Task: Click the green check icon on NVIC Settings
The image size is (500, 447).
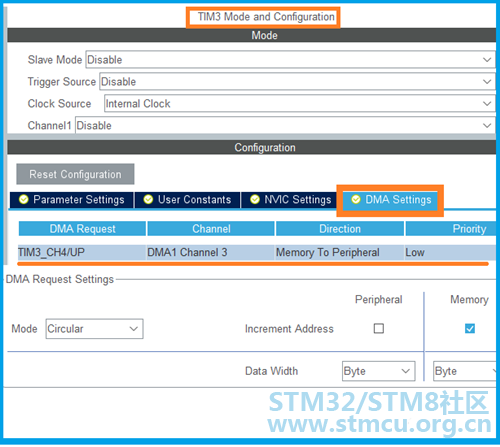Action: 255,199
